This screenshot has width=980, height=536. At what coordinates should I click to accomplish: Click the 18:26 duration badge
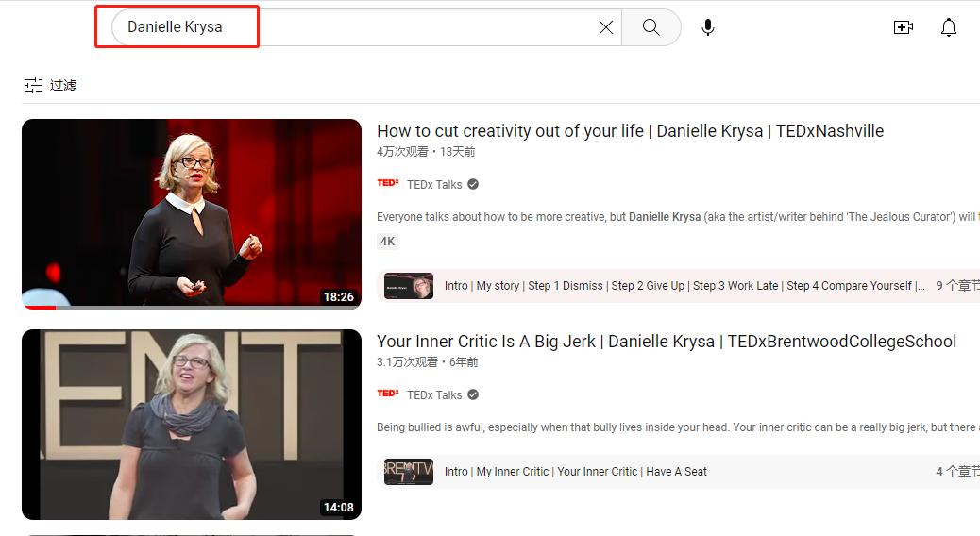(x=339, y=296)
